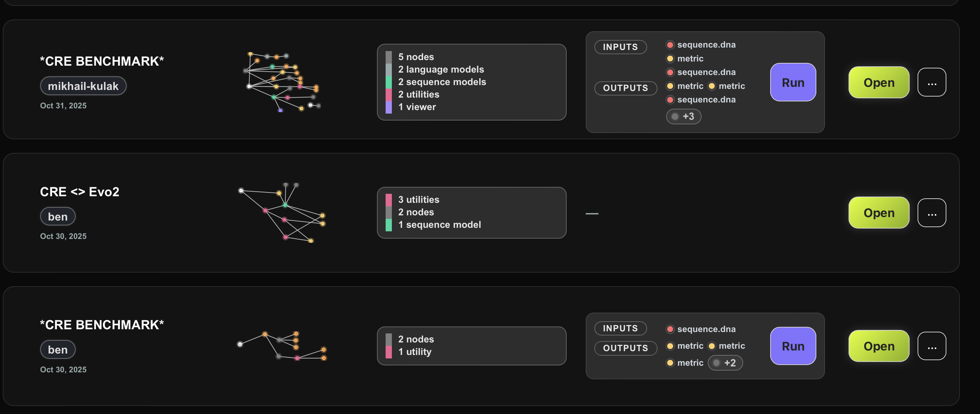Run the mikhail-kulak CRE BENCHMARK workflow

(792, 82)
